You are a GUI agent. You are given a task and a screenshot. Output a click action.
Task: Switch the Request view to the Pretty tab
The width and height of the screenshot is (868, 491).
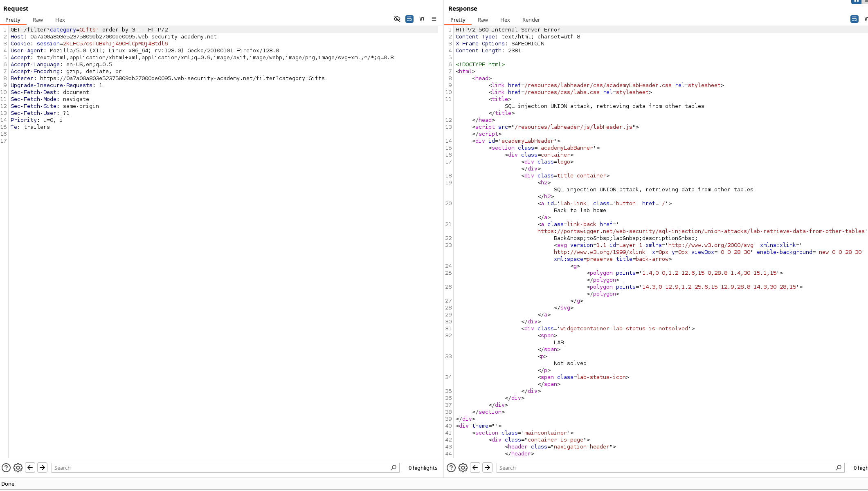click(x=13, y=20)
